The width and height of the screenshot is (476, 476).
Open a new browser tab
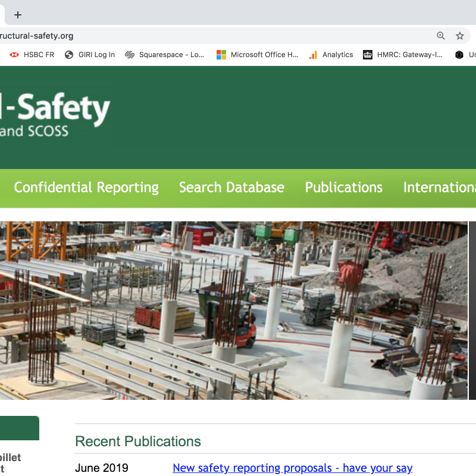18,15
